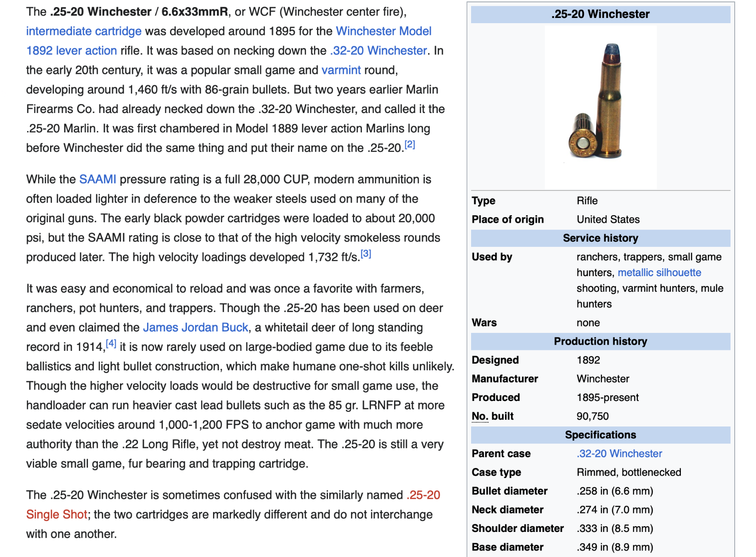Select the 'Bullet diameter' label
Image resolution: width=756 pixels, height=557 pixels.
click(x=509, y=491)
